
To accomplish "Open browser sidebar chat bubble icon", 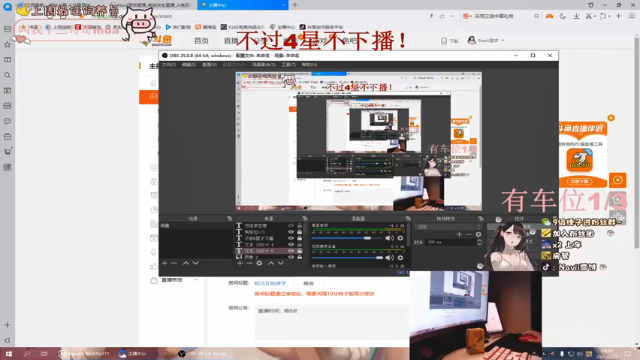I will click(7, 121).
